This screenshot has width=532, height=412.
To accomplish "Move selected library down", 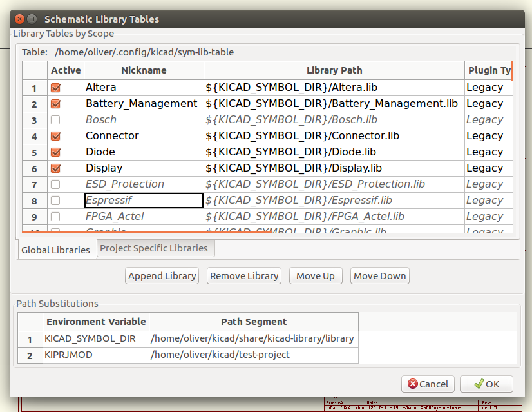I will [x=379, y=276].
